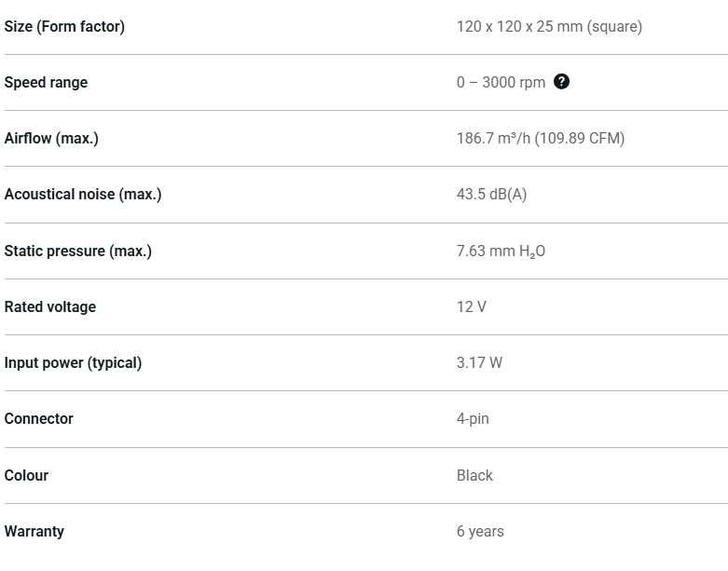The height and width of the screenshot is (571, 728).
Task: Click the 'Rated voltage' label
Action: coord(50,306)
